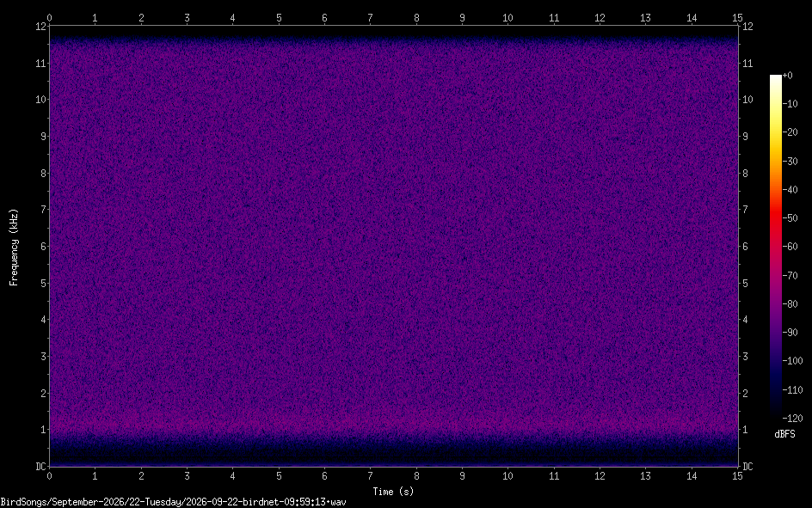Click the 10 second mark on bottom time axis
Viewport: 812px width, 508px height.
[x=507, y=476]
